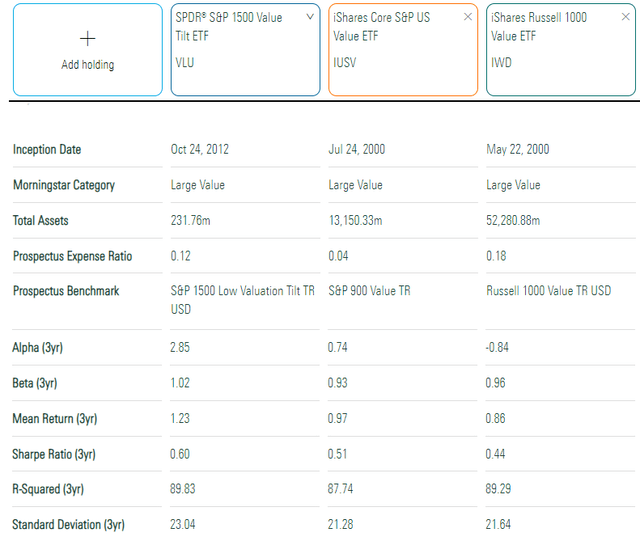
Task: Select R-squared value 89.83
Action: click(x=182, y=489)
